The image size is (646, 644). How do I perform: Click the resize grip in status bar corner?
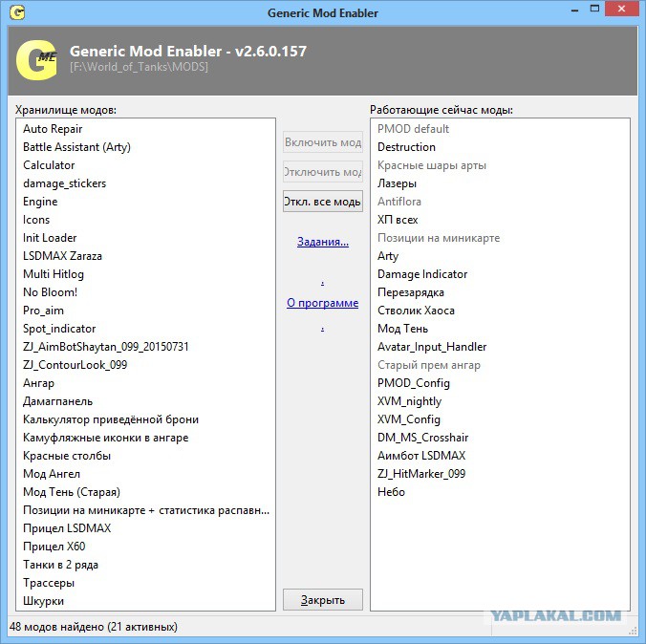633,631
